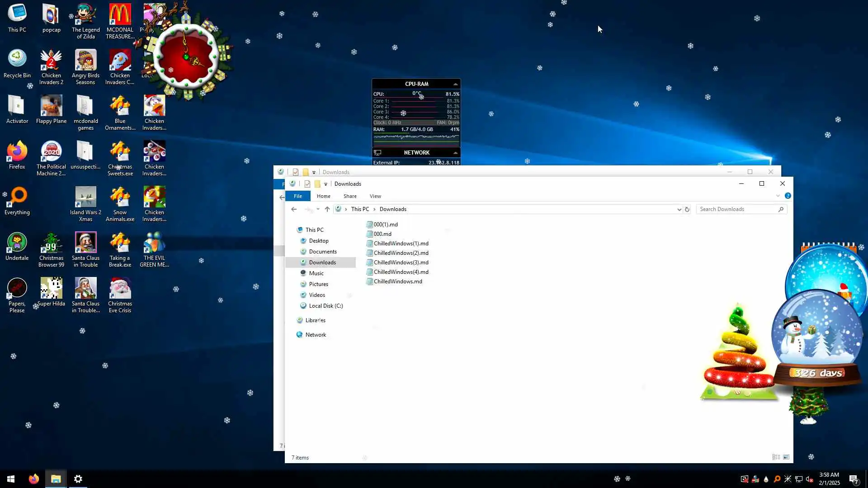Click New Folder icon in quick access toolbar
Screen dimensions: 868x488
[x=317, y=184]
